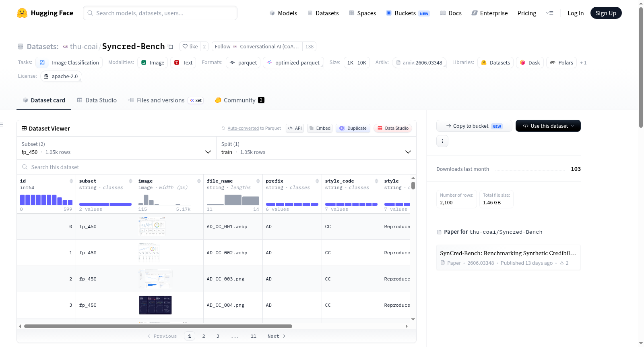Sort the id column

point(71,181)
